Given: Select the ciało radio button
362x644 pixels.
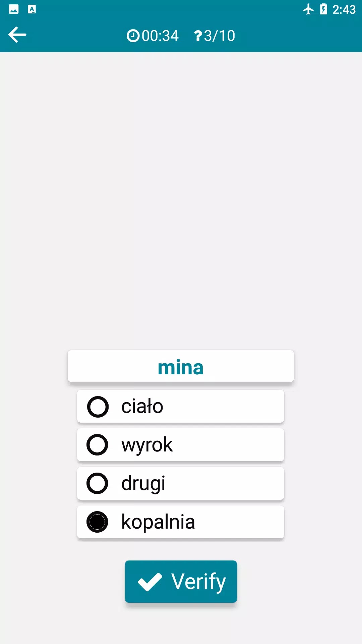Looking at the screenshot, I should tap(98, 407).
